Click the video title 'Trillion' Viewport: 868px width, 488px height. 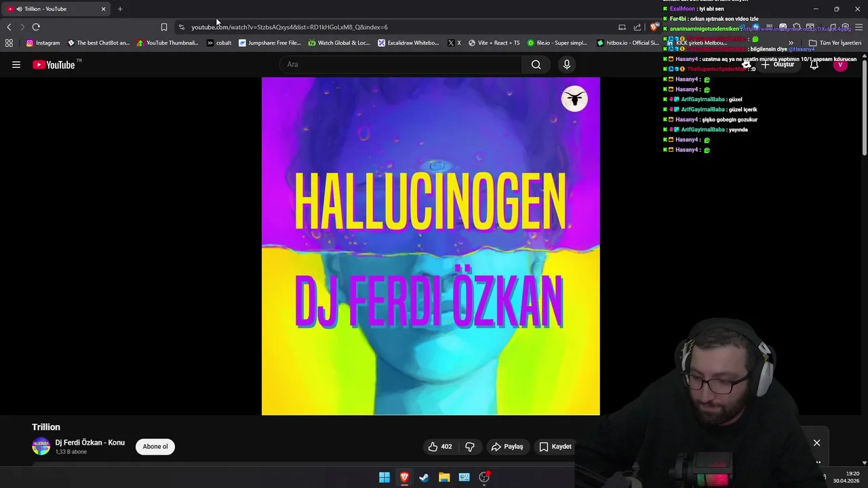(x=46, y=427)
